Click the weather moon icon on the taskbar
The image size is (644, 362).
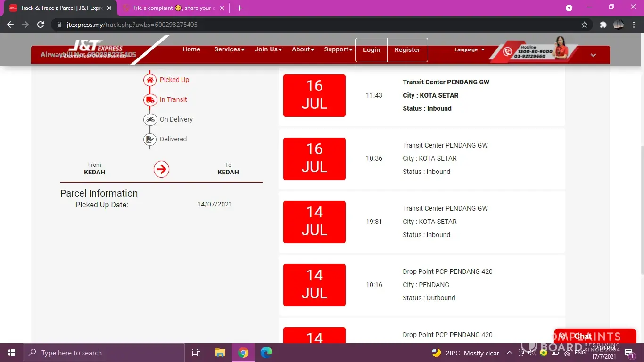point(437,353)
